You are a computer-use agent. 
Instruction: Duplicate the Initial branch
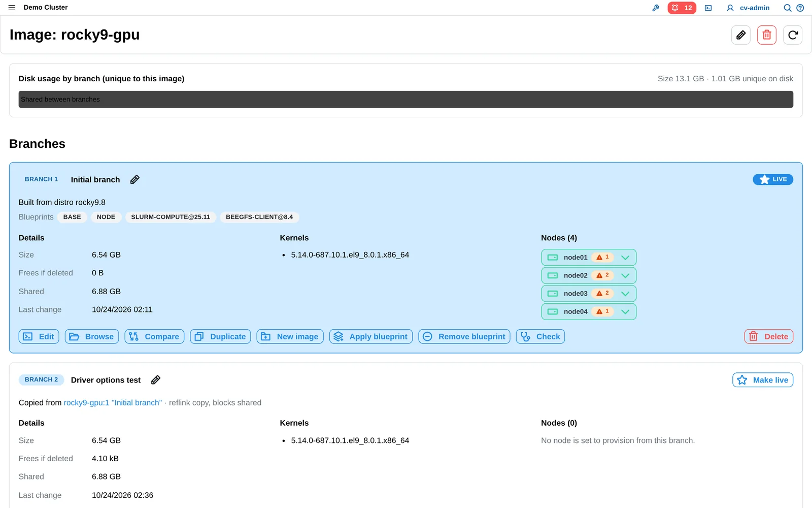(x=220, y=337)
